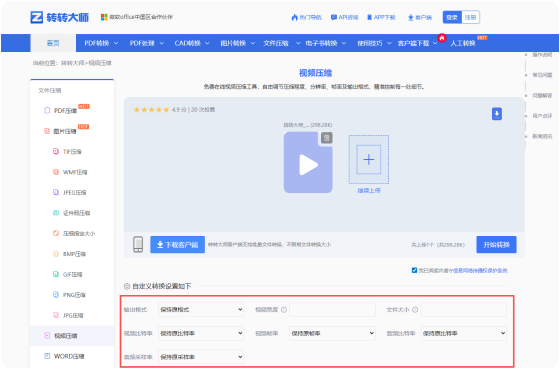Open 热门导航 with flame icon
This screenshot has width=560, height=369.
(306, 17)
